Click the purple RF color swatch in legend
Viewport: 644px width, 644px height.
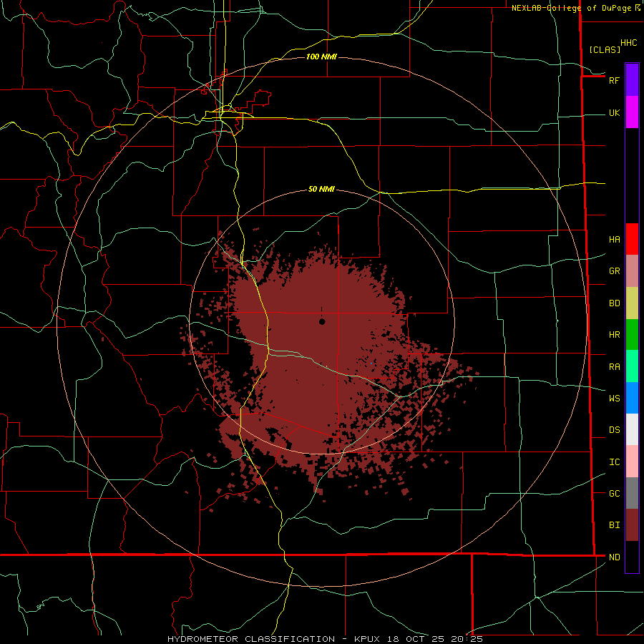point(632,80)
